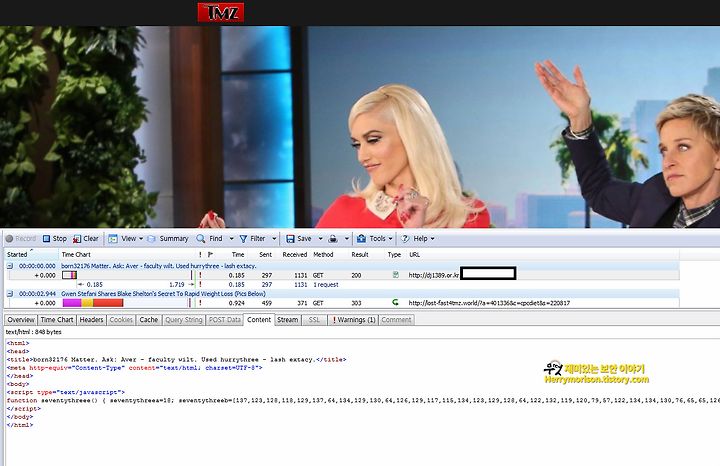Switch to the Stream tab
Viewport: 720px width, 466px height.
pyautogui.click(x=287, y=320)
